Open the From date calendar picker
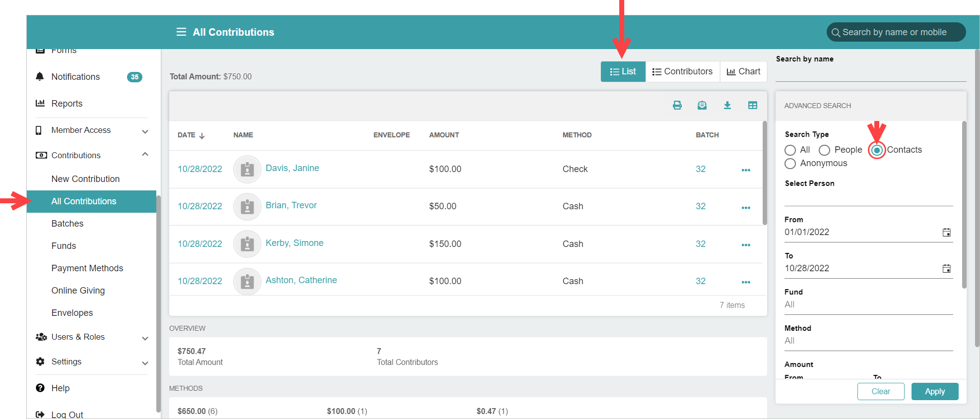Viewport: 980px width, 419px height. coord(946,233)
